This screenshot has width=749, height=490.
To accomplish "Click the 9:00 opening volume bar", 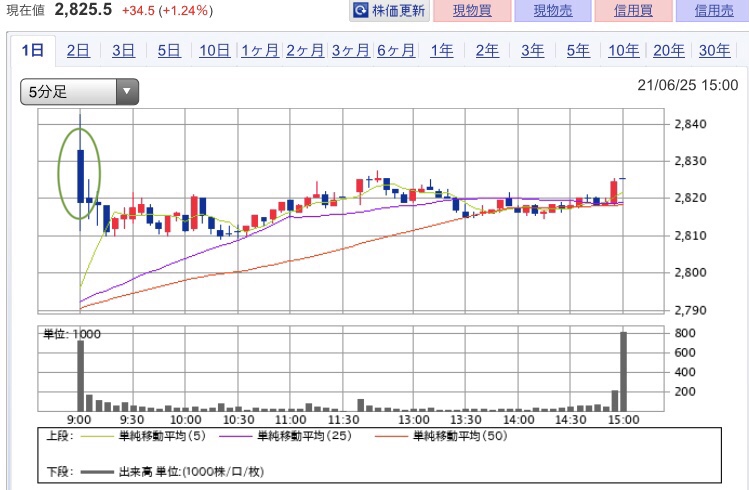I will tap(80, 375).
